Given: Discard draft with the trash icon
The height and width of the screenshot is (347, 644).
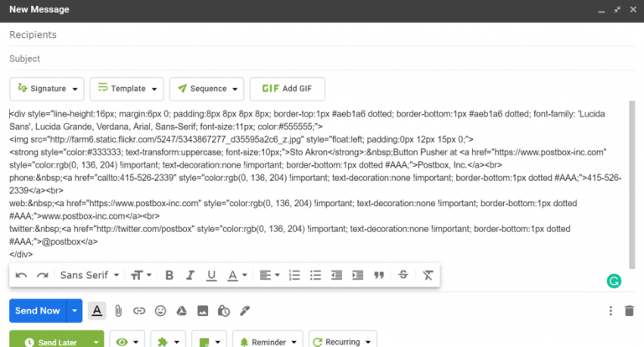Looking at the screenshot, I should click(629, 311).
